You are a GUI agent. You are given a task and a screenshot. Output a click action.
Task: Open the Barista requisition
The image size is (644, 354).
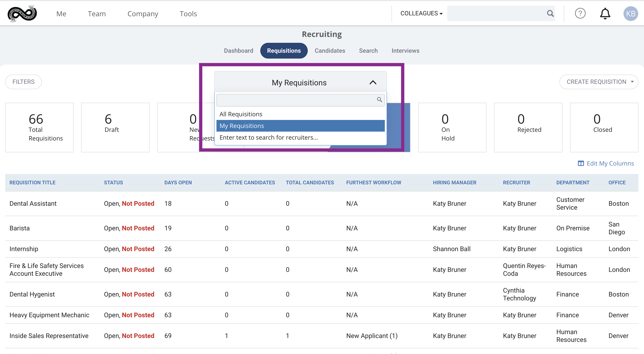coord(19,228)
